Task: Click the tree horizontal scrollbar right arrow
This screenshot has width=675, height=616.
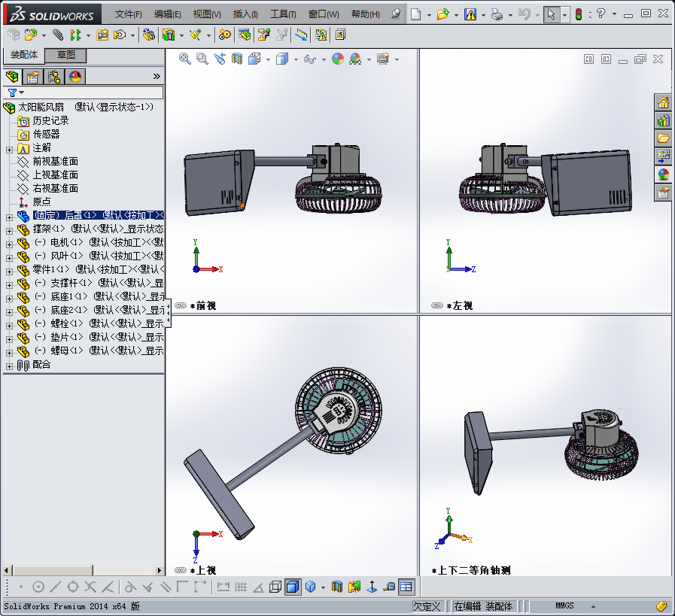Action: click(160, 570)
